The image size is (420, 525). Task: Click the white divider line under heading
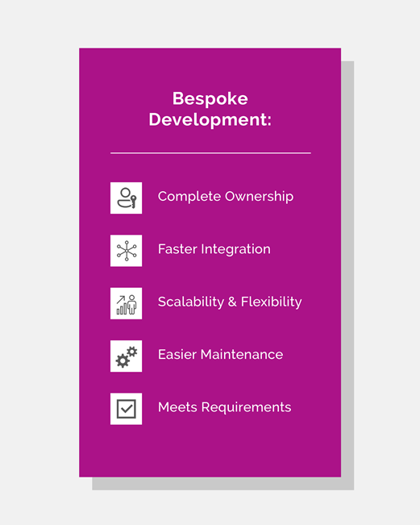tap(210, 153)
